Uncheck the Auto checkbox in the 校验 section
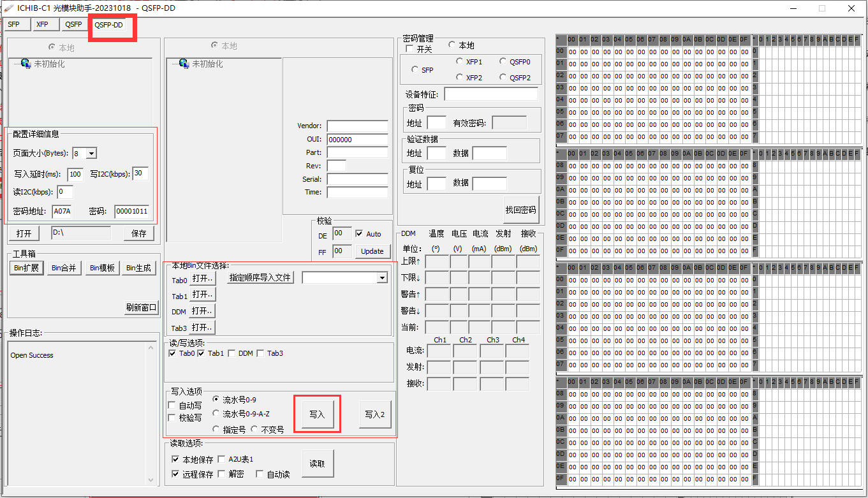Viewport: 868px width, 498px height. pos(358,234)
